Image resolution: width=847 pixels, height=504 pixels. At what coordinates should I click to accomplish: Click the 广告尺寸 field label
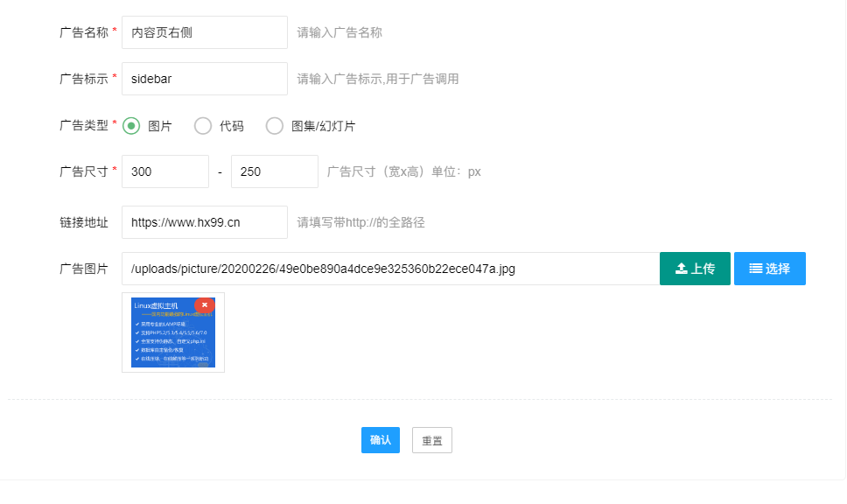pos(84,171)
